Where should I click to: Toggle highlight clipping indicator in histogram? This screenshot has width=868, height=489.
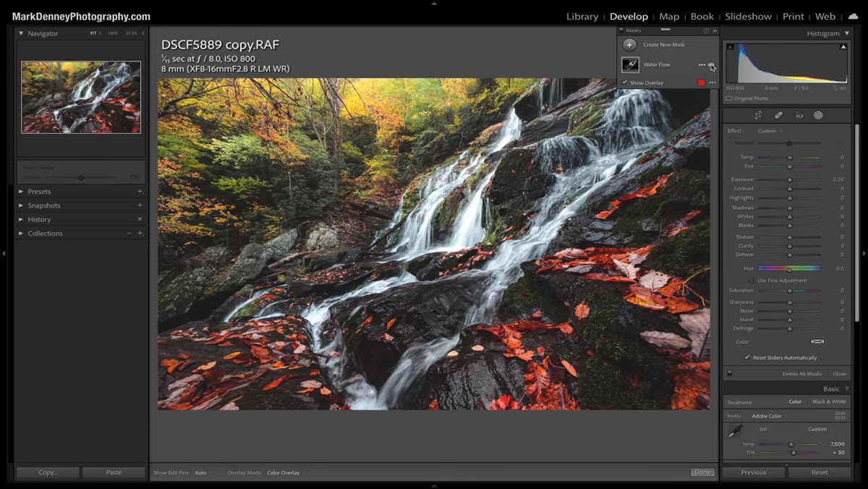coord(843,47)
